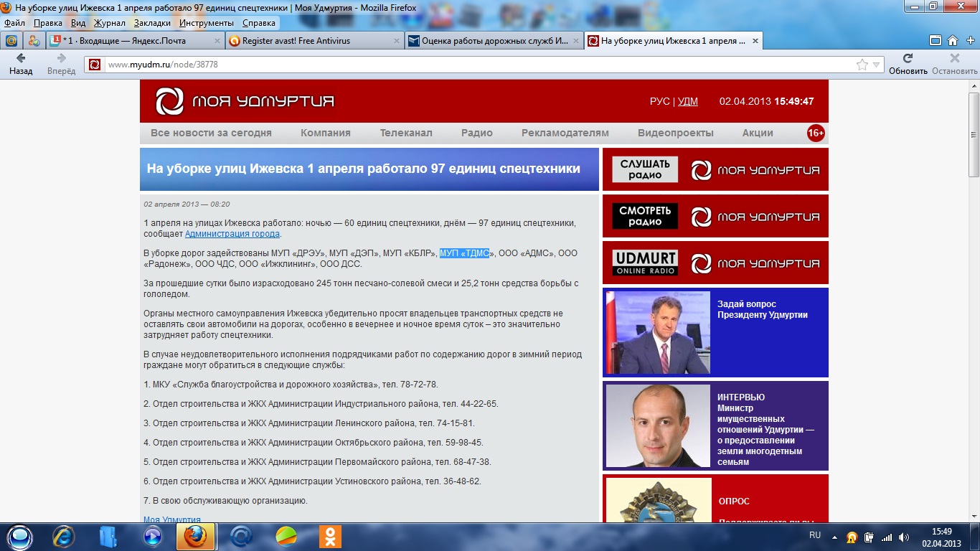The image size is (980, 551).
Task: Click the Моя Удмуртия header logo
Action: pos(245,101)
